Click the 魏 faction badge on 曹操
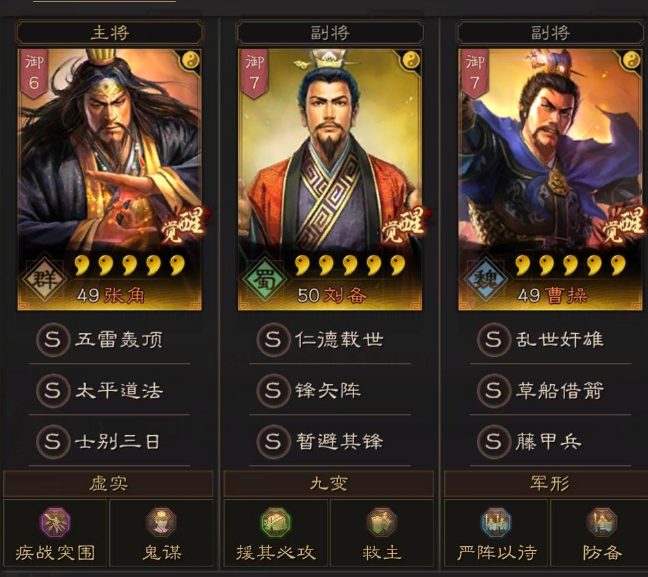 [x=485, y=279]
